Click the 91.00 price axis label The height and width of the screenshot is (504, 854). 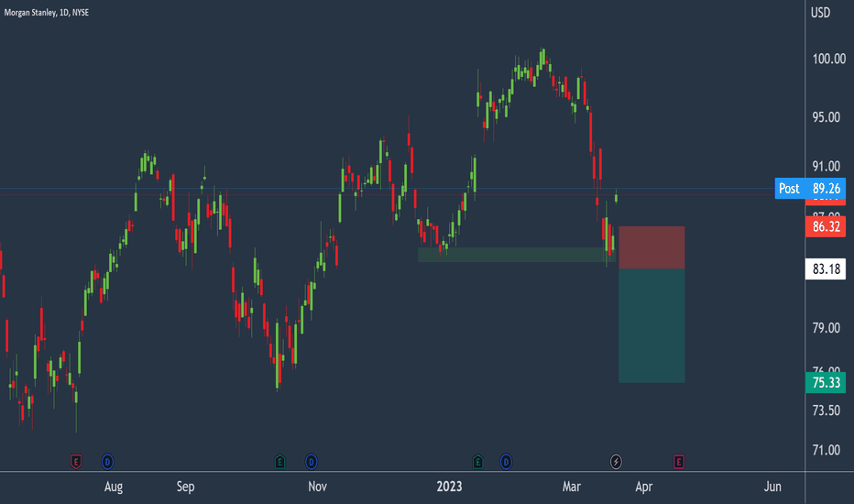[827, 166]
